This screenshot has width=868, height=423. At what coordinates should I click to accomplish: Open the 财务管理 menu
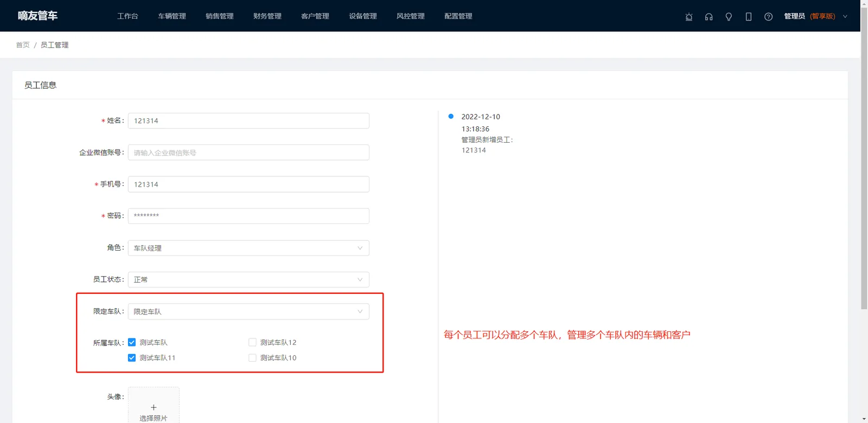pyautogui.click(x=267, y=16)
